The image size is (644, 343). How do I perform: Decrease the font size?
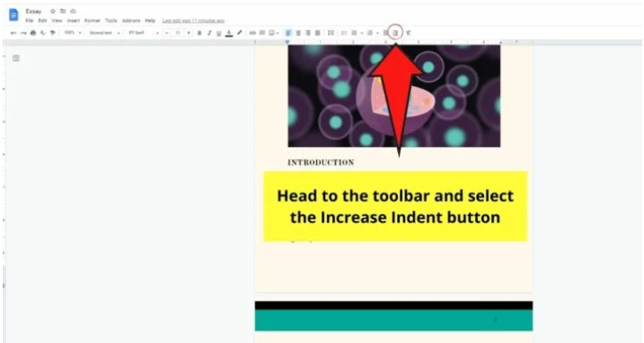pyautogui.click(x=167, y=33)
